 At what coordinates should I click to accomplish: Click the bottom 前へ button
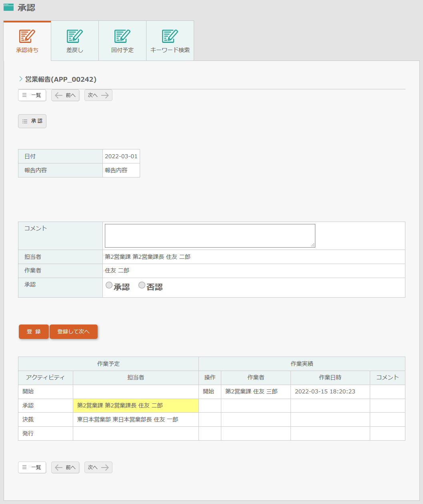click(65, 468)
